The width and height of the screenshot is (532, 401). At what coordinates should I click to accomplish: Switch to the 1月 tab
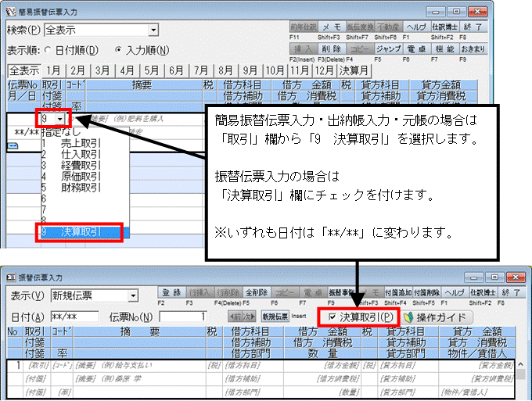[x=53, y=70]
